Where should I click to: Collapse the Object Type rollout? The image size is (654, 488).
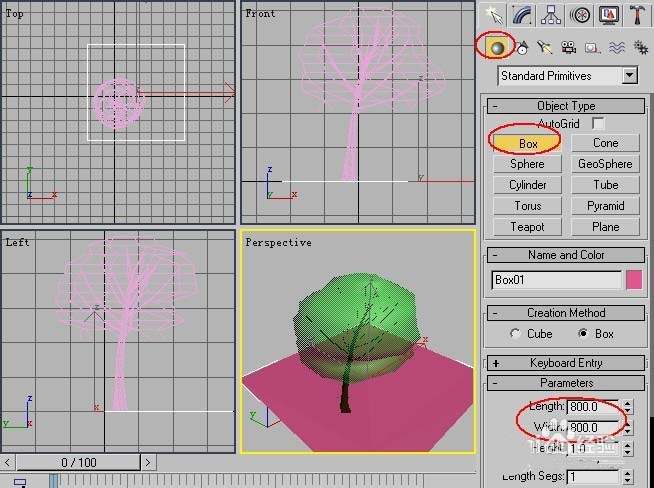click(x=566, y=106)
